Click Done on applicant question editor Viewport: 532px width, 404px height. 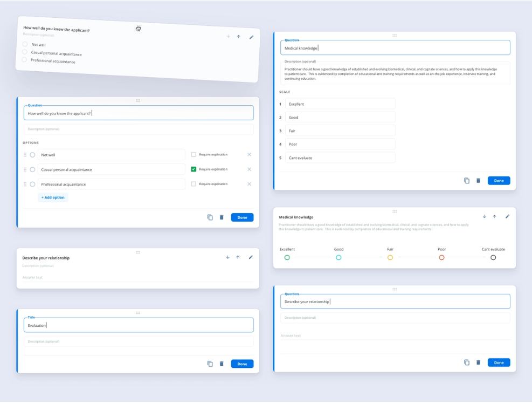pos(242,217)
